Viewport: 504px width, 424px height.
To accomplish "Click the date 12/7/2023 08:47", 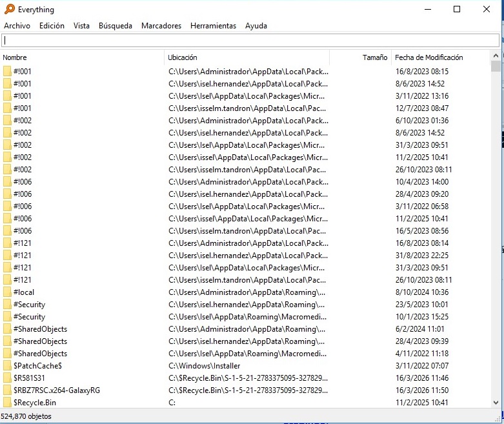I will click(422, 108).
